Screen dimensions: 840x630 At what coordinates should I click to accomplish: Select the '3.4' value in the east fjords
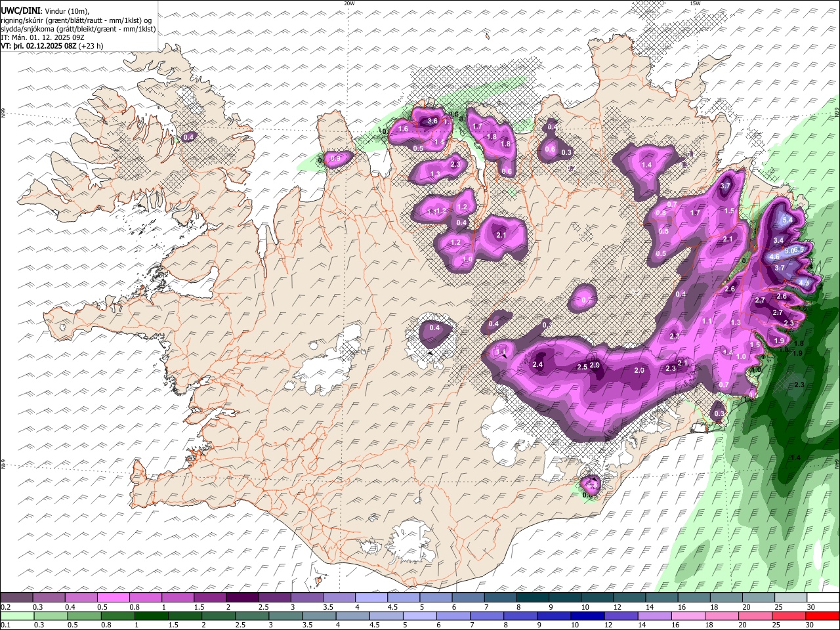pyautogui.click(x=779, y=241)
